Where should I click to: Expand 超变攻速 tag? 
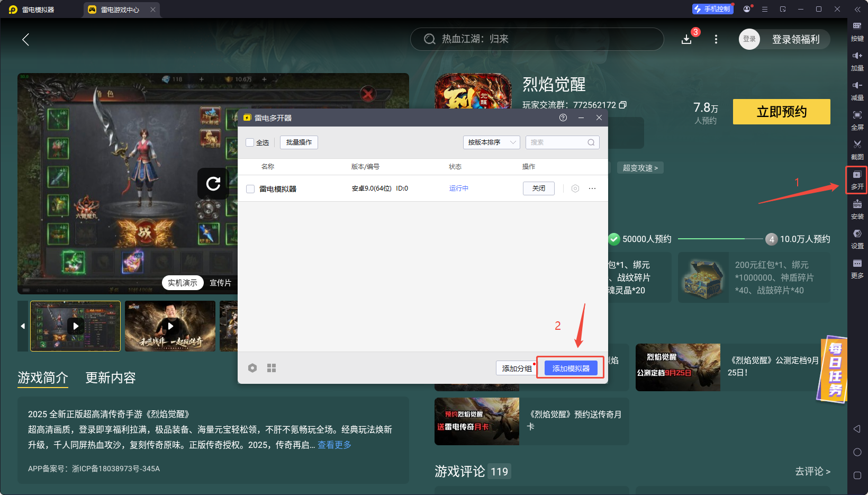click(640, 168)
